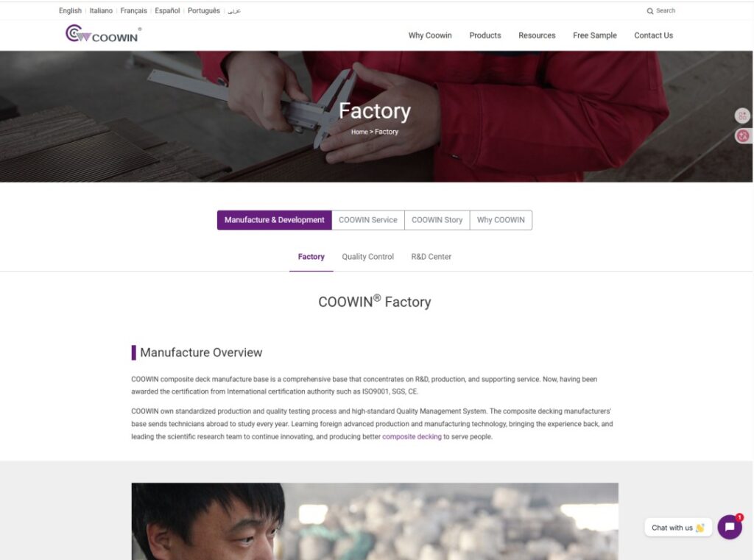
Task: Click the COOWIN logo in header
Action: pos(103,34)
